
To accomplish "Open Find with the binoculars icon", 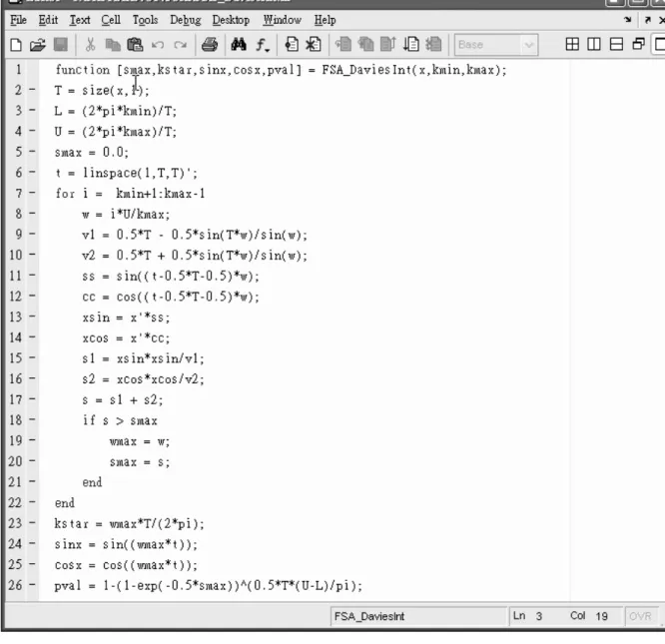I will click(239, 44).
